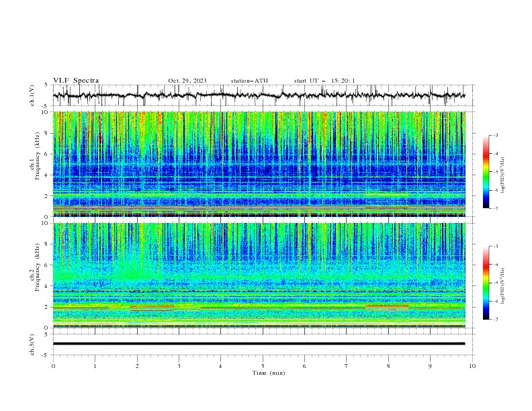Click the time axis tick label "9"

[x=430, y=366]
